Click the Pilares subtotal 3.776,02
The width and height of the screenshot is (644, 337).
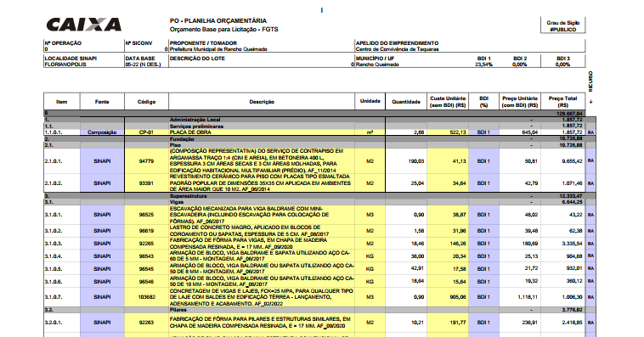[572, 310]
